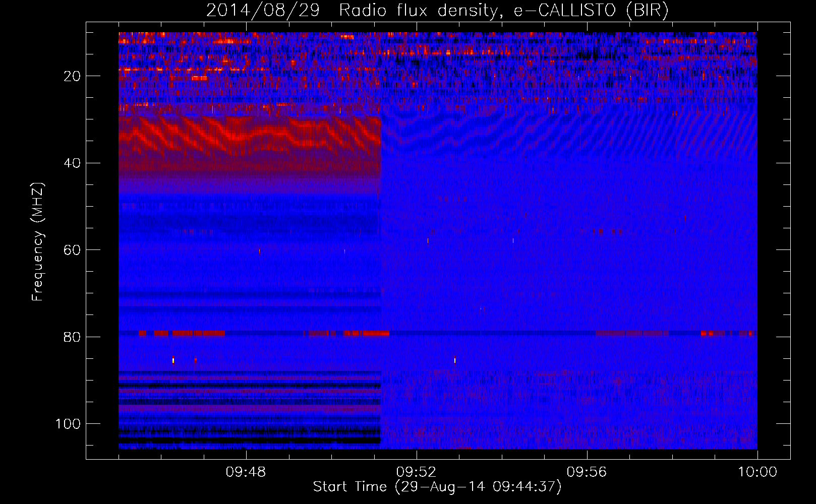Click the 'Frequency (MHZ)' y-axis label
Viewport: 816px width, 504px height.
pyautogui.click(x=38, y=242)
